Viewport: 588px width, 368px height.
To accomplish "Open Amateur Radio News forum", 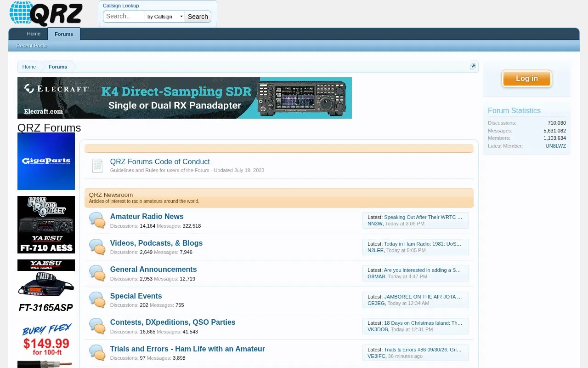I will [x=147, y=216].
